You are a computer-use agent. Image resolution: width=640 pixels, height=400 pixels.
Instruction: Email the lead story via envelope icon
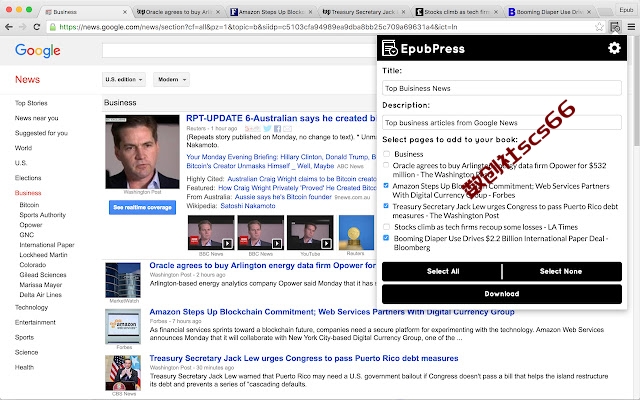coord(287,129)
